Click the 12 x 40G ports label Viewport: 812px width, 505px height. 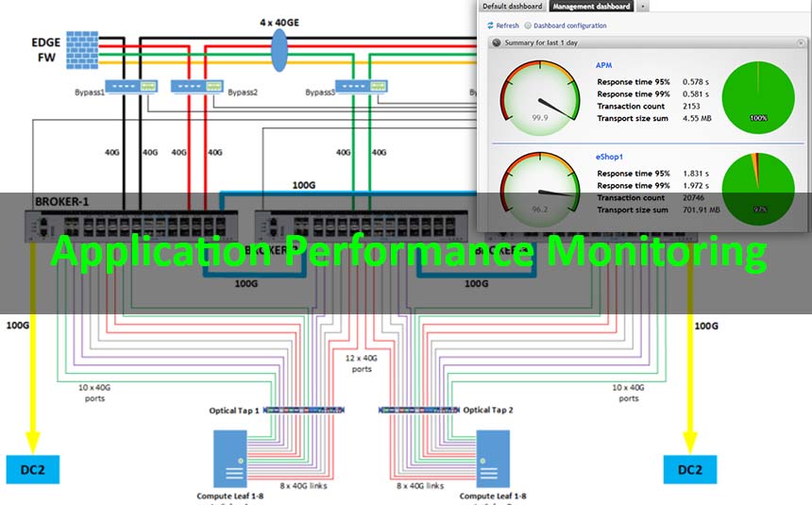point(362,363)
